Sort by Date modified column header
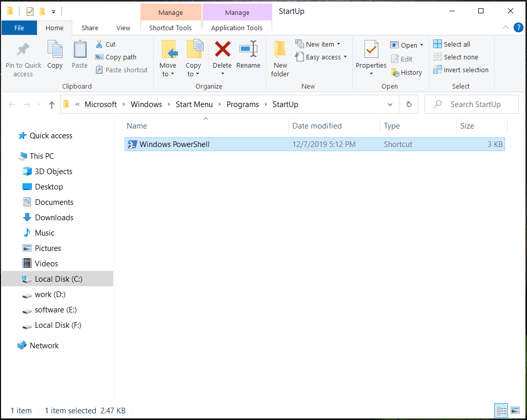Screen dimensions: 527x420 click(334, 126)
